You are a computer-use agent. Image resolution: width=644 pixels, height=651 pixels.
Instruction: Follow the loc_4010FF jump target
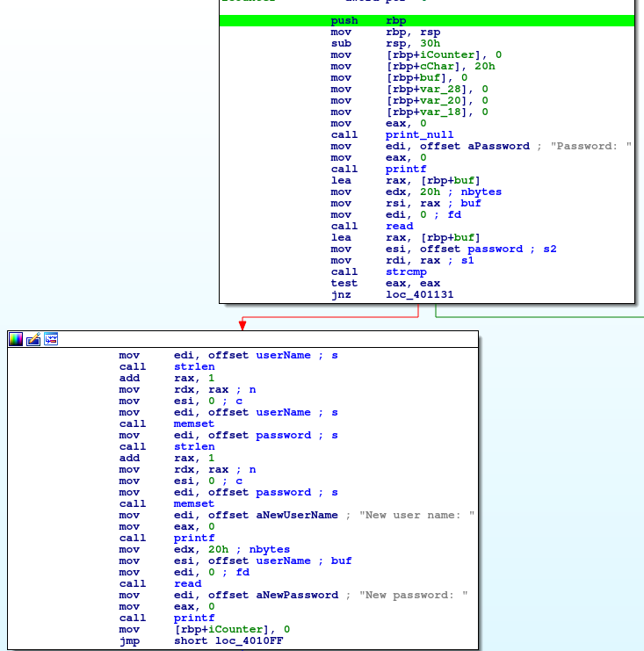tap(250, 640)
